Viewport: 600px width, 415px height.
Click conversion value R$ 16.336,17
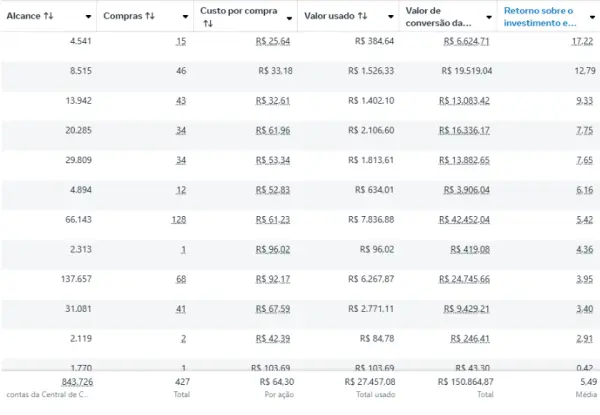click(x=464, y=131)
